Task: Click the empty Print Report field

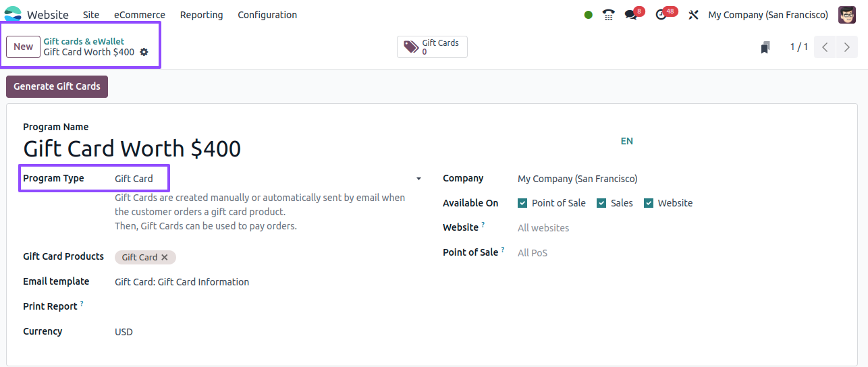Action: (269, 307)
